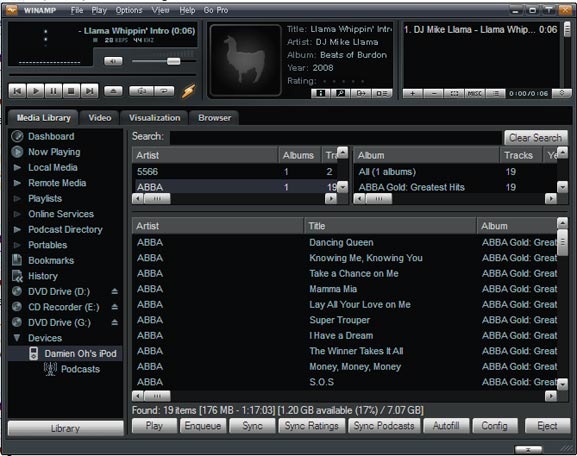This screenshot has height=456, width=577.
Task: Click the Autofill button
Action: [x=446, y=426]
